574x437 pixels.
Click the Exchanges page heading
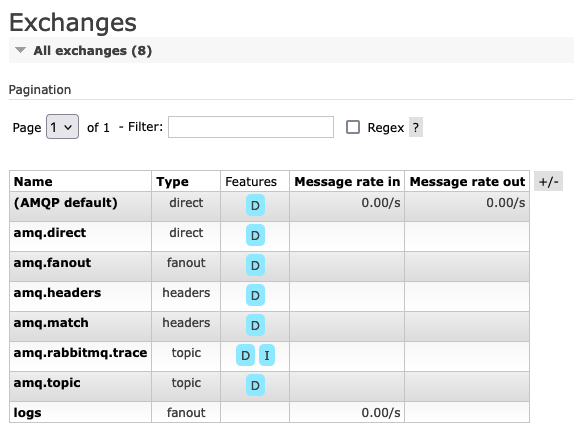pyautogui.click(x=73, y=23)
